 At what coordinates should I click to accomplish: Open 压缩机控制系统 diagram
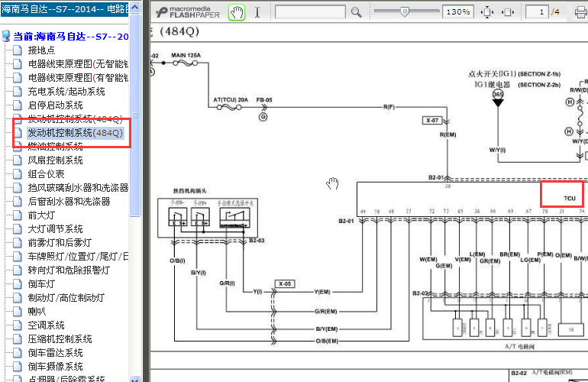pos(60,339)
